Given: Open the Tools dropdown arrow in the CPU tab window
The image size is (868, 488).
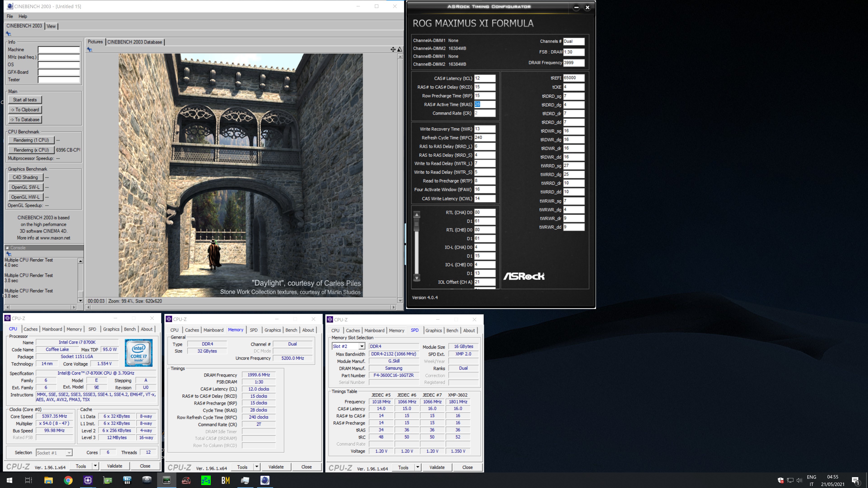Looking at the screenshot, I should pyautogui.click(x=95, y=466).
